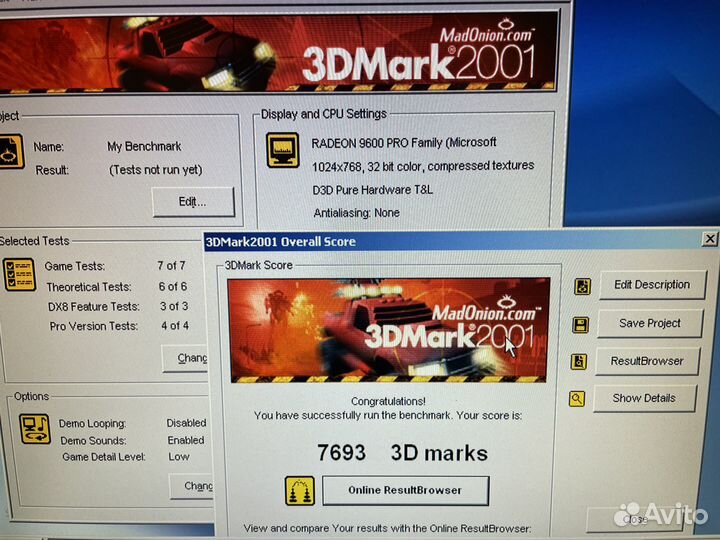
Task: Click the magnifier icon beside Show Details
Action: point(577,399)
